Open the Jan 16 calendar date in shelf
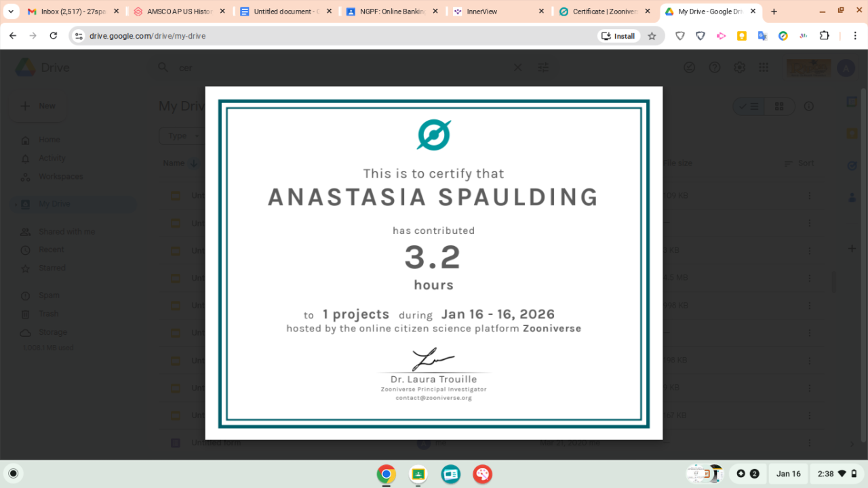Image resolution: width=868 pixels, height=488 pixels. [789, 474]
